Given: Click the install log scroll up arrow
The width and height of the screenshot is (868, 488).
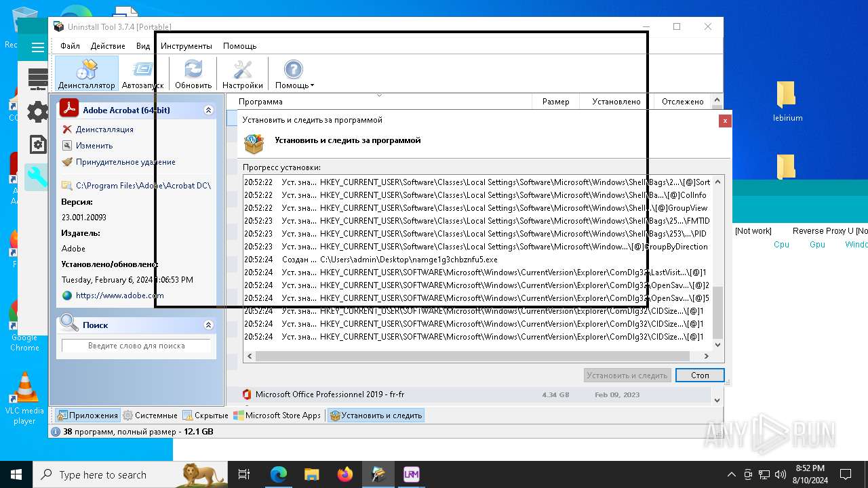Looking at the screenshot, I should point(718,182).
